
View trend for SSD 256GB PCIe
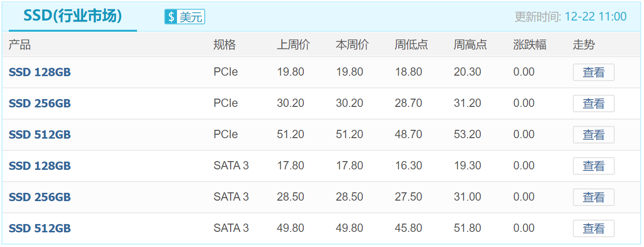(x=593, y=103)
